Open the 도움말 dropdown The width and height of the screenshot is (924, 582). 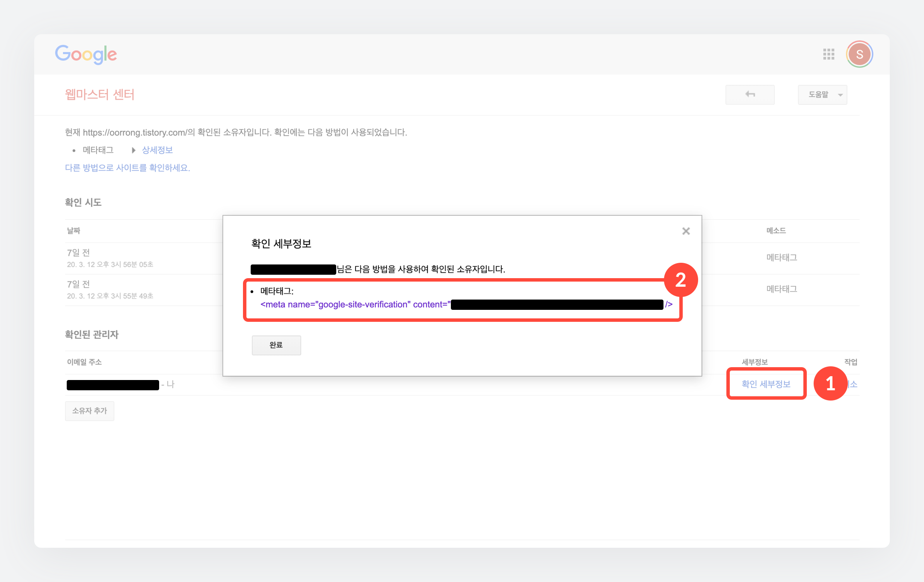click(822, 95)
